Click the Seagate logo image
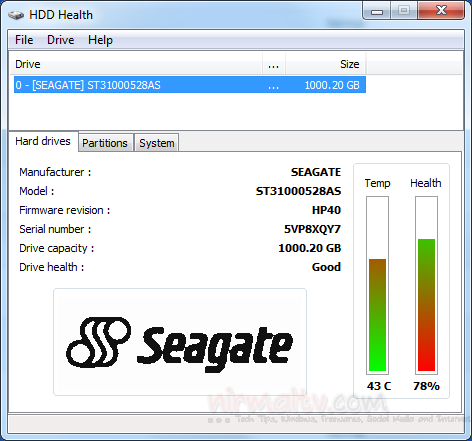The image size is (472, 441). coord(180,342)
